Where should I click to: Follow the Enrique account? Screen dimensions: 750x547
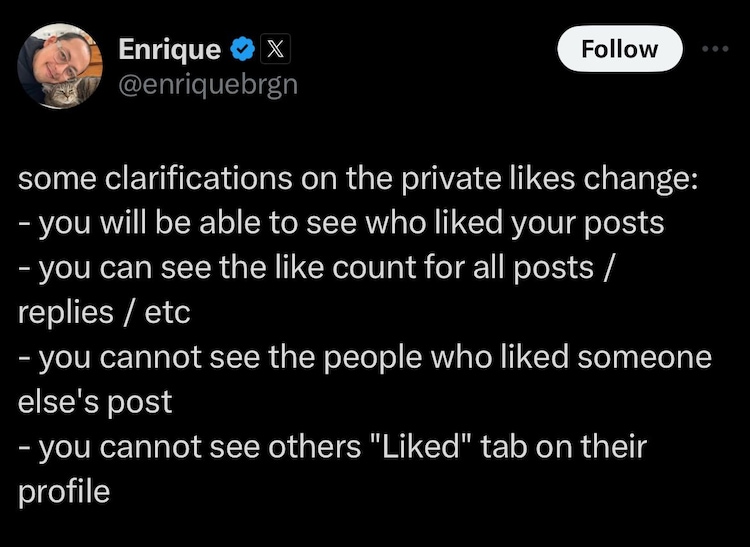coord(619,49)
